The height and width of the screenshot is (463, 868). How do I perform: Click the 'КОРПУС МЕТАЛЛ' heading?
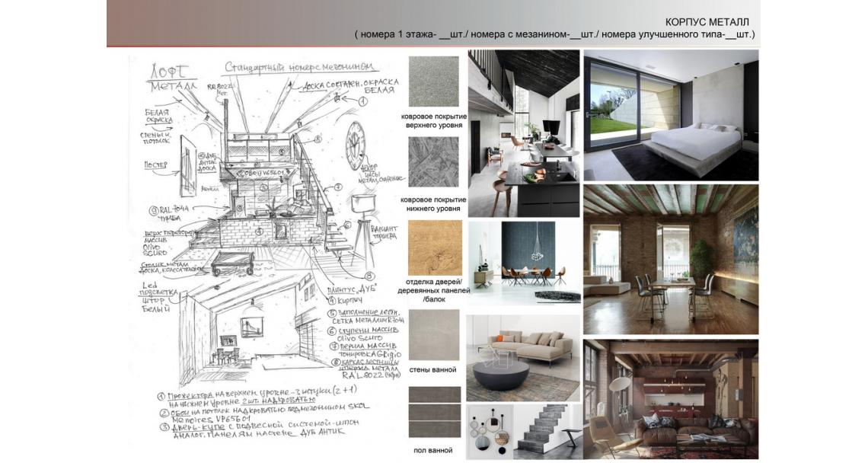[707, 22]
